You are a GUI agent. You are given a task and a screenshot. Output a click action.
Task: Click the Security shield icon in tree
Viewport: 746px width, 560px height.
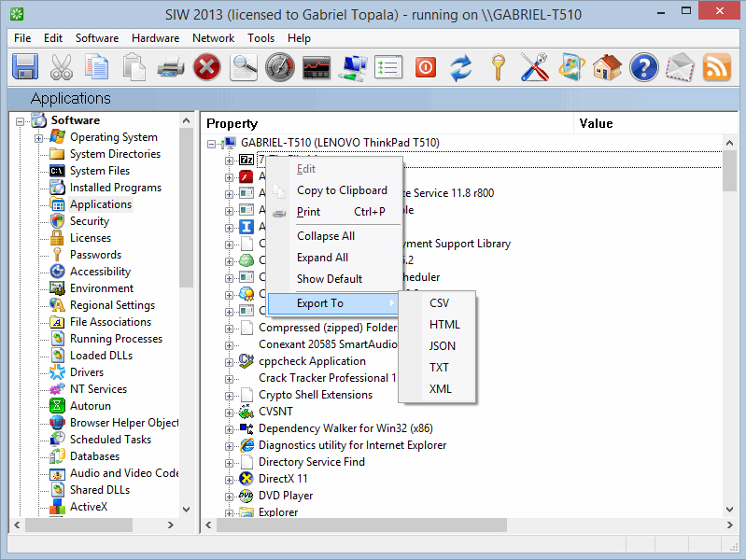(x=58, y=221)
